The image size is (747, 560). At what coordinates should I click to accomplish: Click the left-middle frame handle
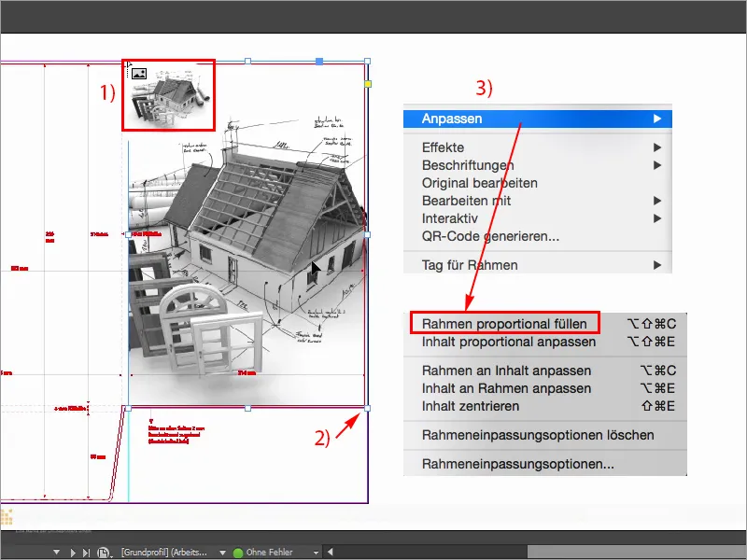click(x=128, y=234)
